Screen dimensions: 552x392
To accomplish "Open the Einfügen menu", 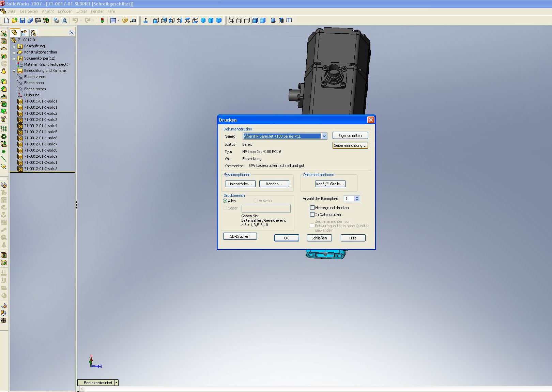I will tap(65, 11).
